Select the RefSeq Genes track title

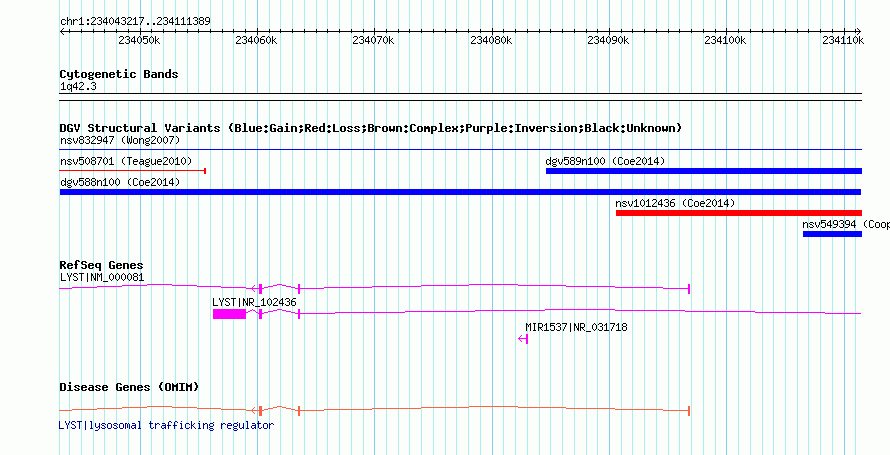[x=102, y=265]
